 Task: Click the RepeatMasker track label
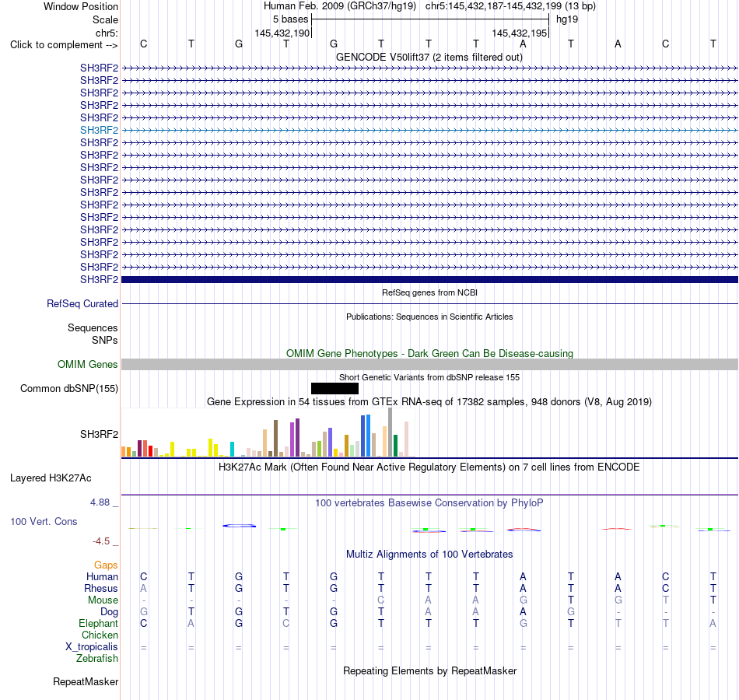tap(86, 681)
